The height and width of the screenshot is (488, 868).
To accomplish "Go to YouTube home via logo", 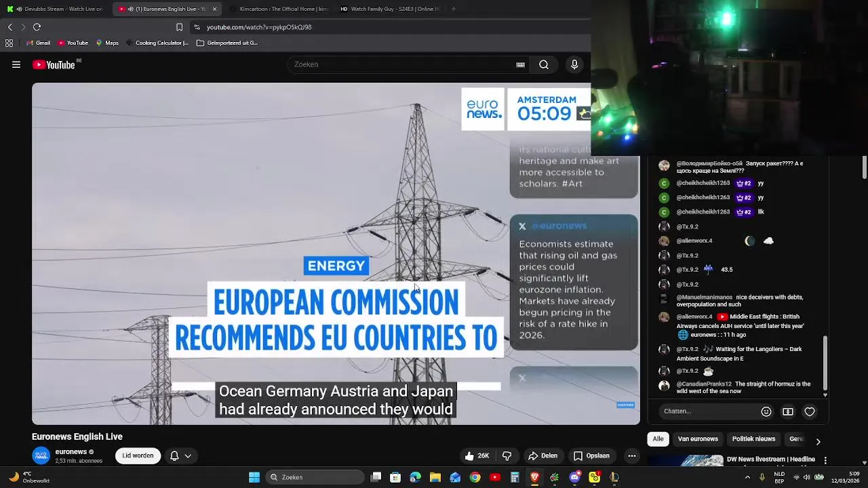I will tap(54, 65).
